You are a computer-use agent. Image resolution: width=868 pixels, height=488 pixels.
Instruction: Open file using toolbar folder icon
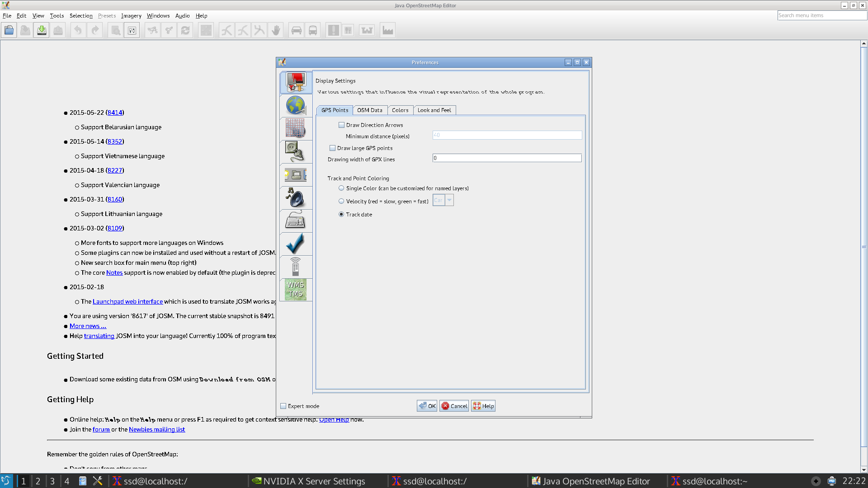coord(9,30)
